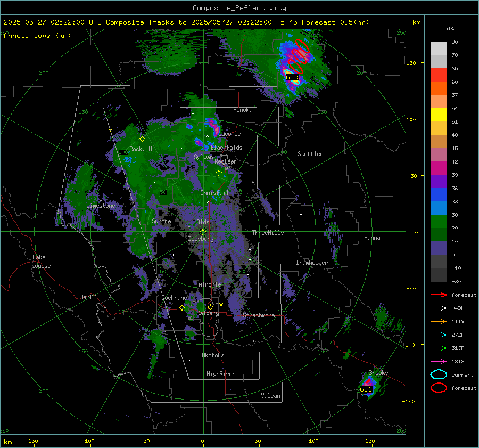Click the Composite_Reflectivity title
This screenshot has width=479, height=448.
click(x=240, y=8)
